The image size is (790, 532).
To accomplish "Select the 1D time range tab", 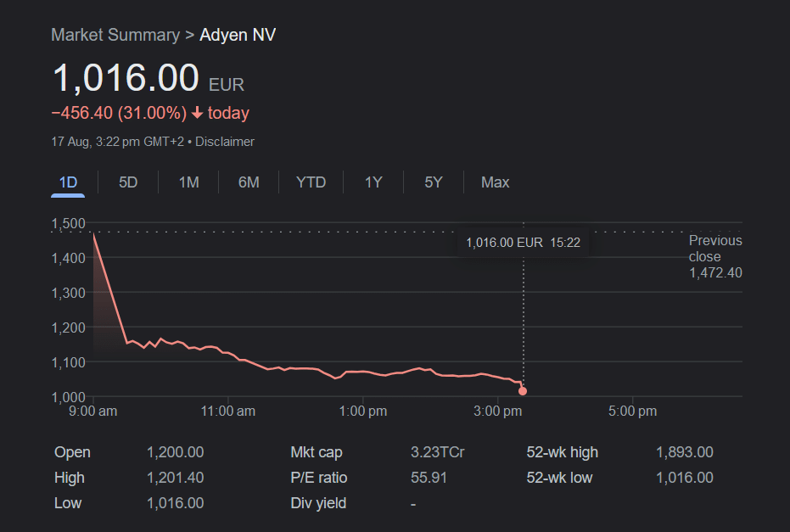I will tap(68, 182).
